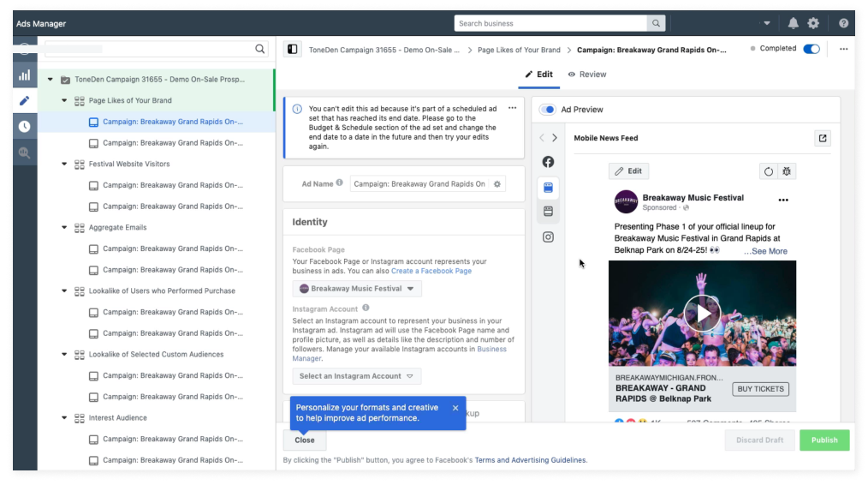Play the video in the ad preview
Image resolution: width=868 pixels, height=485 pixels.
(x=702, y=313)
